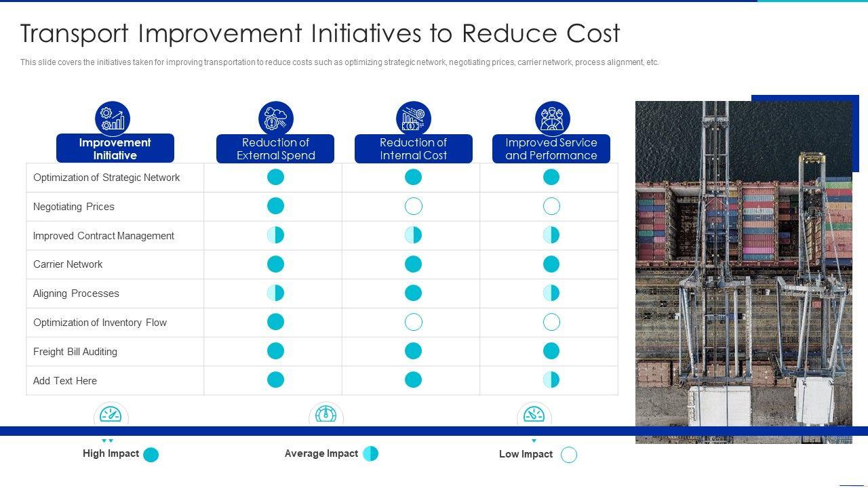Click the High Impact gauge icon
This screenshot has height=488, width=868.
click(x=111, y=415)
